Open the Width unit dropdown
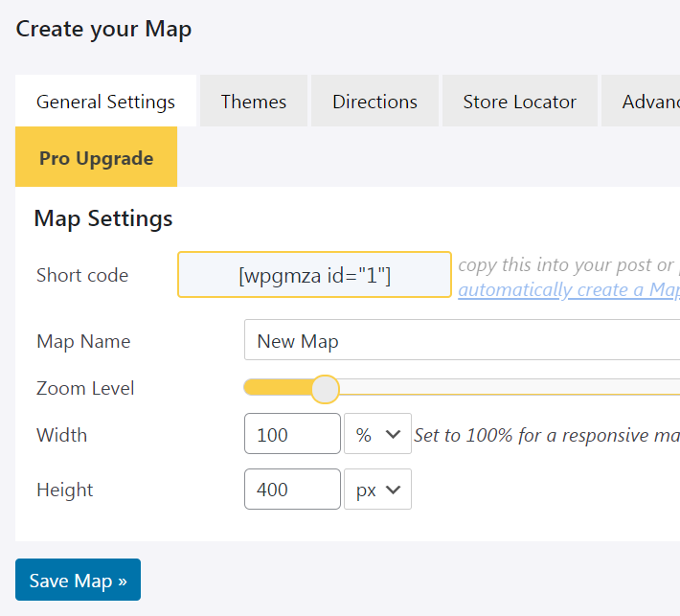The width and height of the screenshot is (680, 616). (377, 433)
